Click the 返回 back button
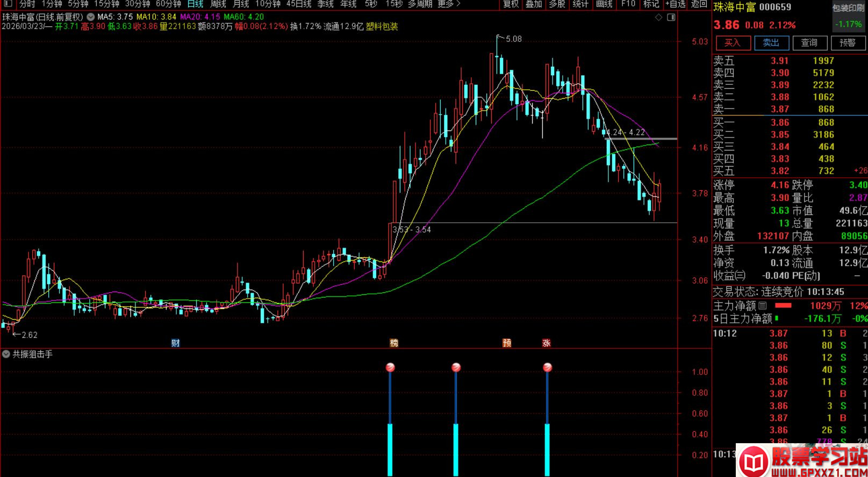The width and height of the screenshot is (868, 477). coord(699,4)
